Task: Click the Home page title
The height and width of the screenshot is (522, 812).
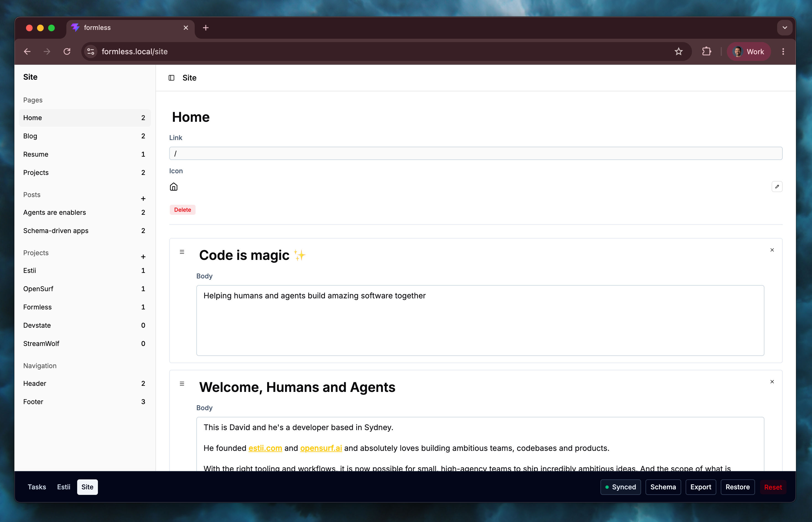Action: (191, 117)
